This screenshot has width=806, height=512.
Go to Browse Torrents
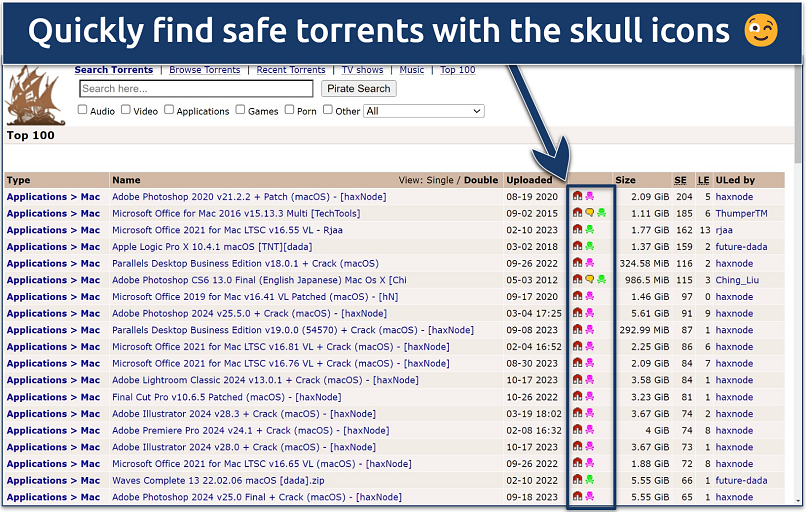205,70
